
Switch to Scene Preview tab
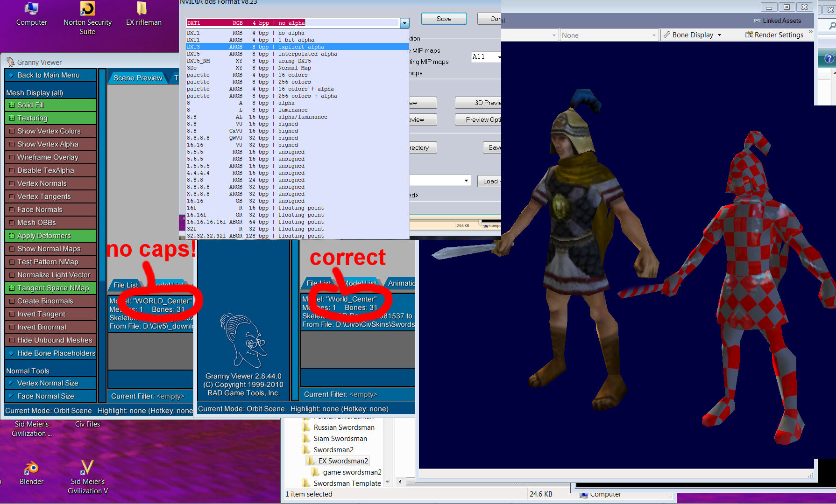137,78
